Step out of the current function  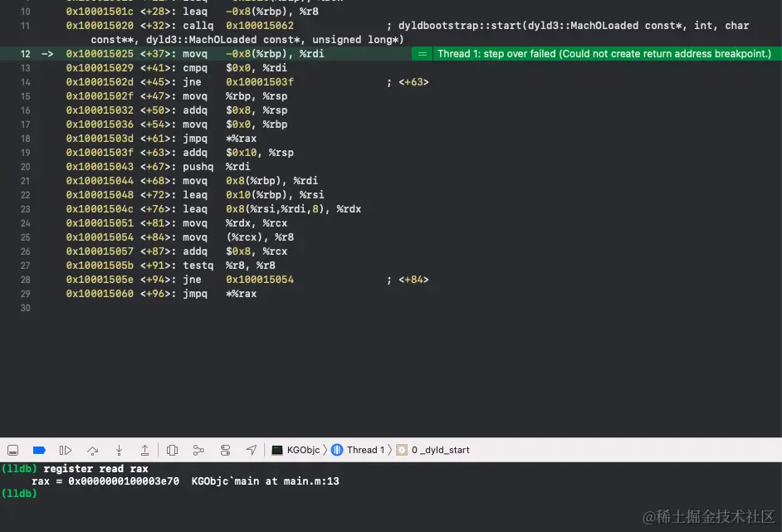(x=144, y=450)
